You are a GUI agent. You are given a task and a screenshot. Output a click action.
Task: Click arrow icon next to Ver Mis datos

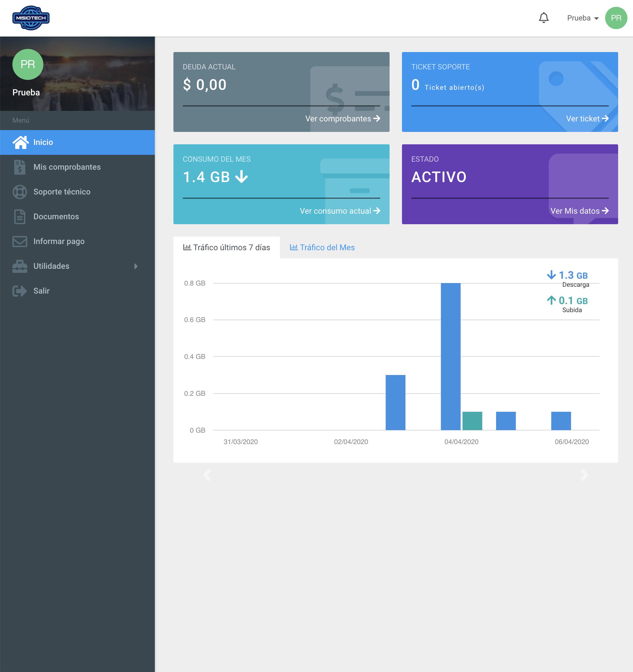coord(605,211)
